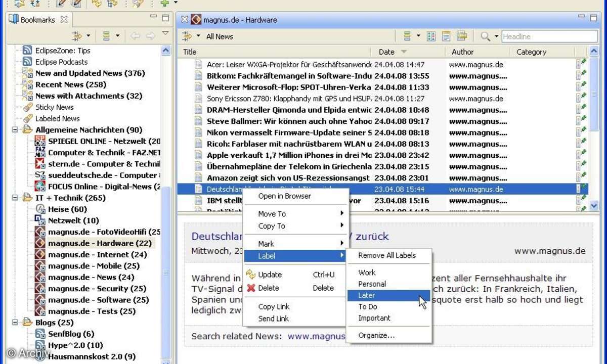Open the www.magnus link under Search related News
This screenshot has height=364, width=607.
(316, 336)
